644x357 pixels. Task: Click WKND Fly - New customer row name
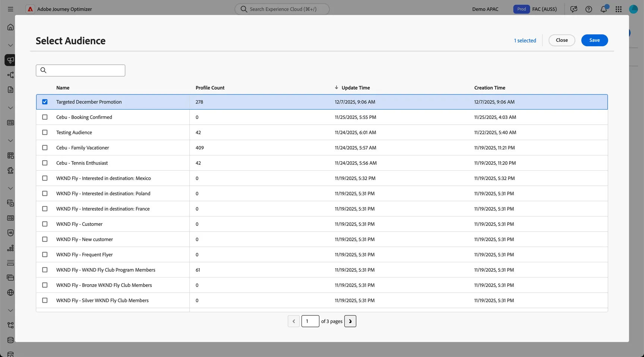coord(85,239)
